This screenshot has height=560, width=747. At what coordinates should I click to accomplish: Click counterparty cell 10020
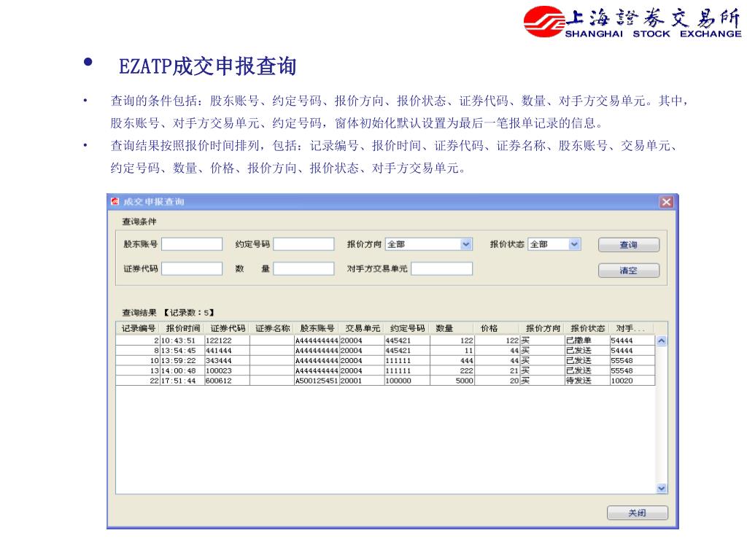(632, 381)
